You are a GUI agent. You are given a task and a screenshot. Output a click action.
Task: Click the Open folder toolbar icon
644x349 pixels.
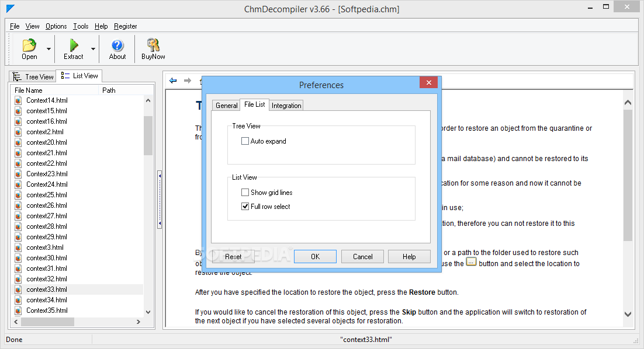[29, 45]
